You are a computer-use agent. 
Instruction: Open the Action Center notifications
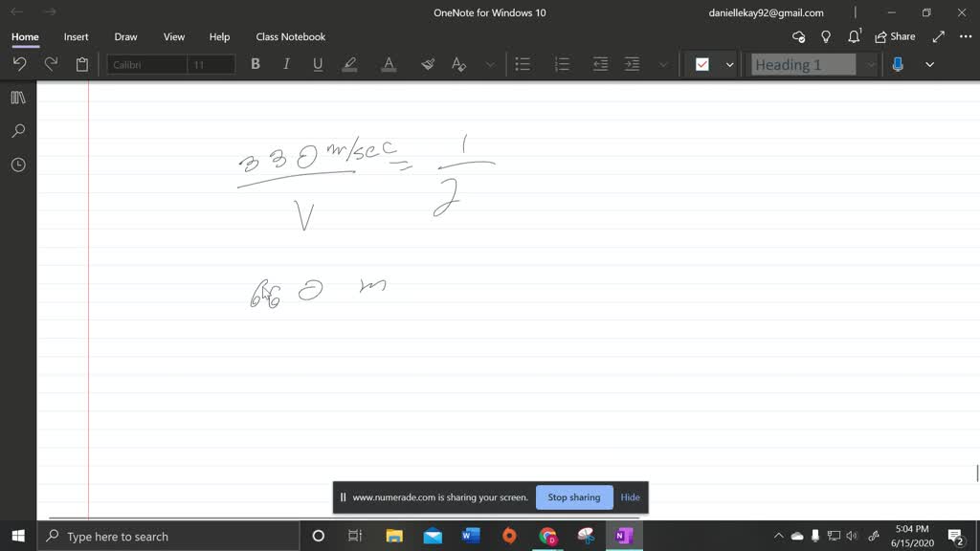956,536
